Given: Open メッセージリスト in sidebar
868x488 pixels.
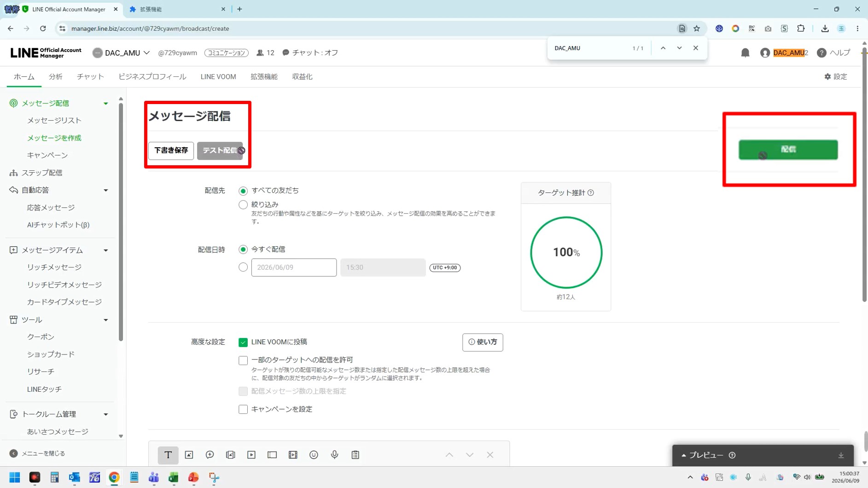Looking at the screenshot, I should coord(54,121).
